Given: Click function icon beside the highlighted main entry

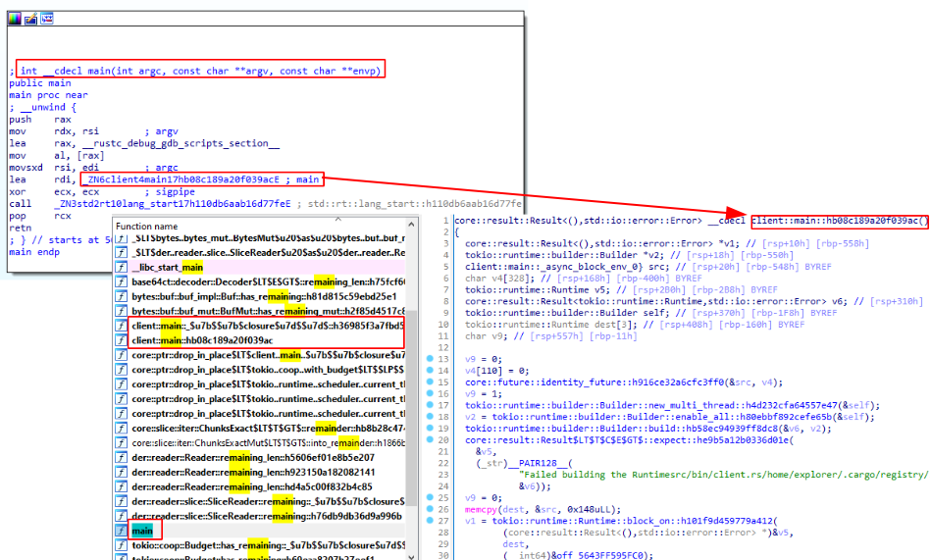Looking at the screenshot, I should point(122,530).
